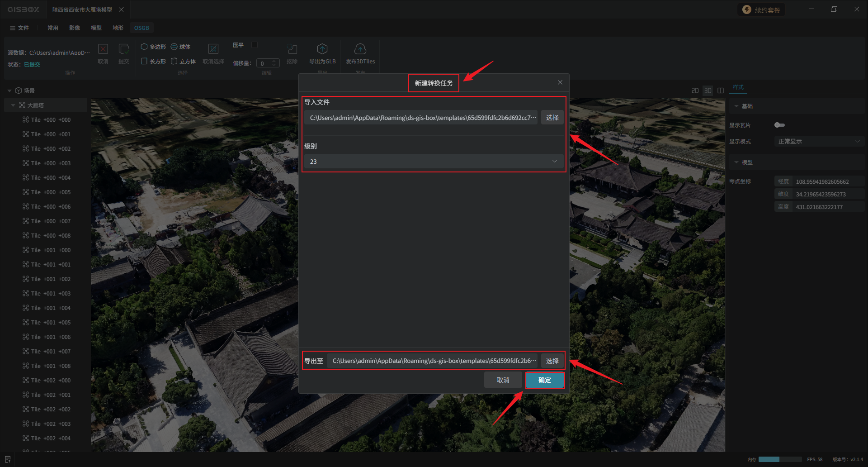Click the 导出为GLB export icon
Screen dimensions: 868x467
pos(322,49)
